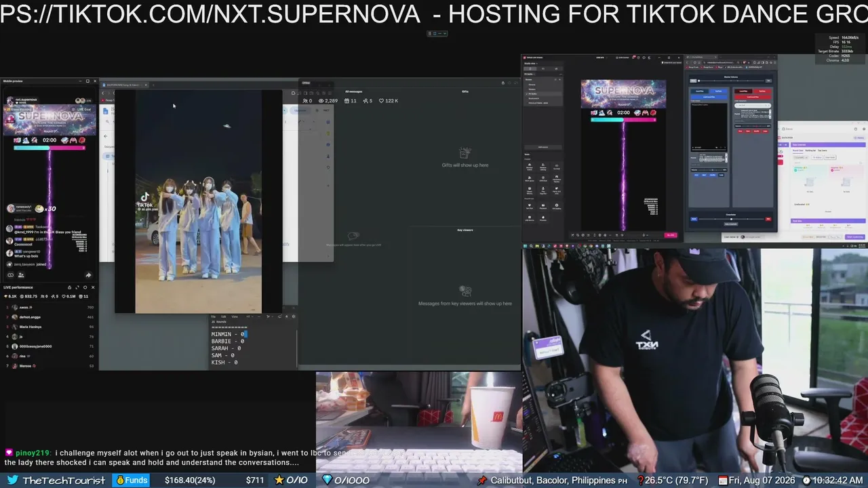868x488 pixels.
Task: Adjust the Crossfader slider
Action: [731, 219]
